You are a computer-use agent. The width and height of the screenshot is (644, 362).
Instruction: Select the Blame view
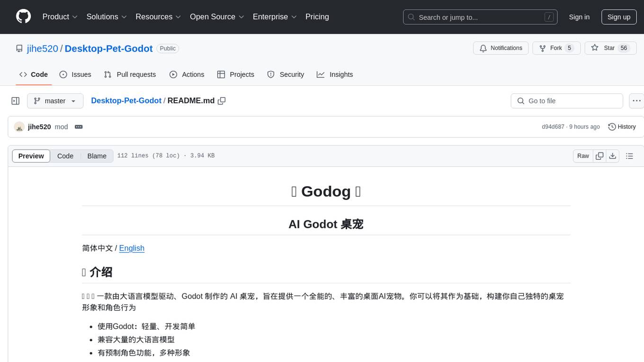tap(97, 156)
